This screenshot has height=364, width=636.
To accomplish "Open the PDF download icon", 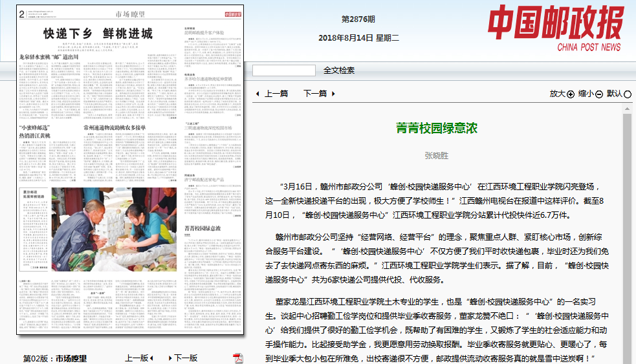I will tap(237, 358).
